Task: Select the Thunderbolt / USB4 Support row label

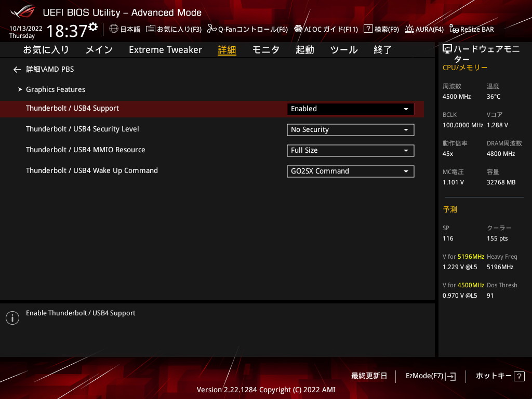Action: point(72,109)
